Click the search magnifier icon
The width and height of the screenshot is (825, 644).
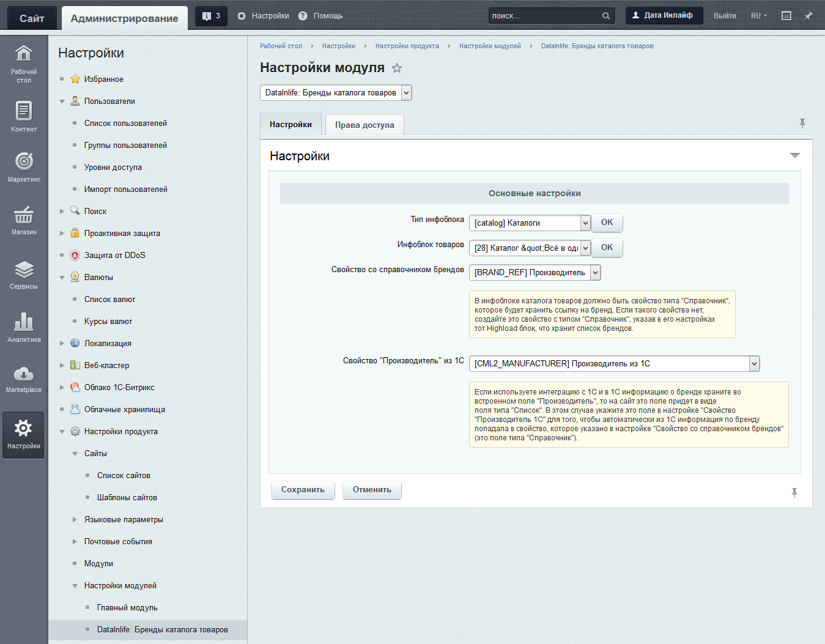(605, 16)
